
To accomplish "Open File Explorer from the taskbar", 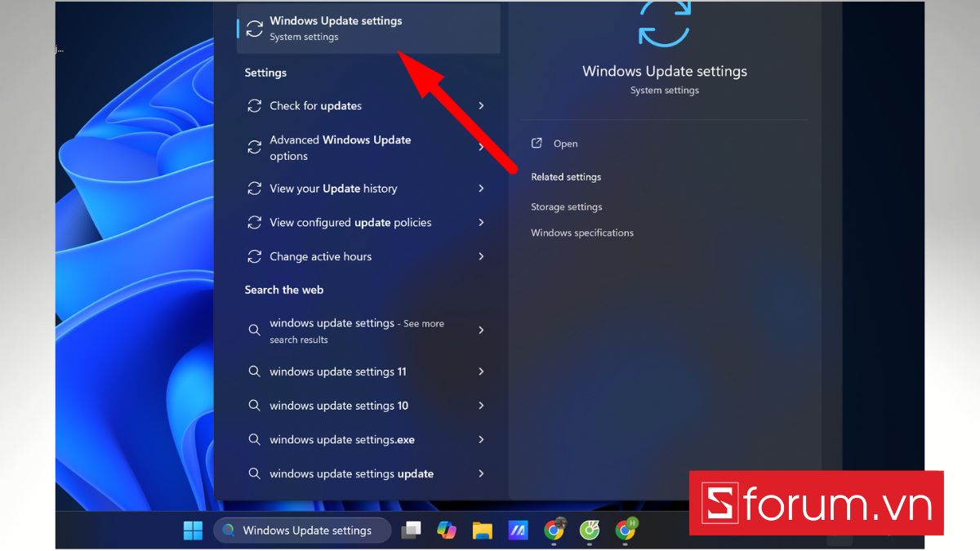I will [x=483, y=531].
